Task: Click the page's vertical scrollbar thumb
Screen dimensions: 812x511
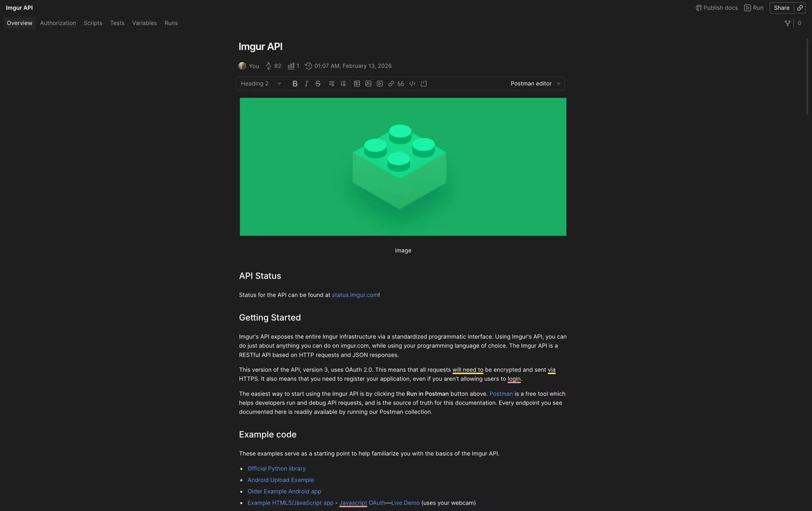Action: [807, 77]
